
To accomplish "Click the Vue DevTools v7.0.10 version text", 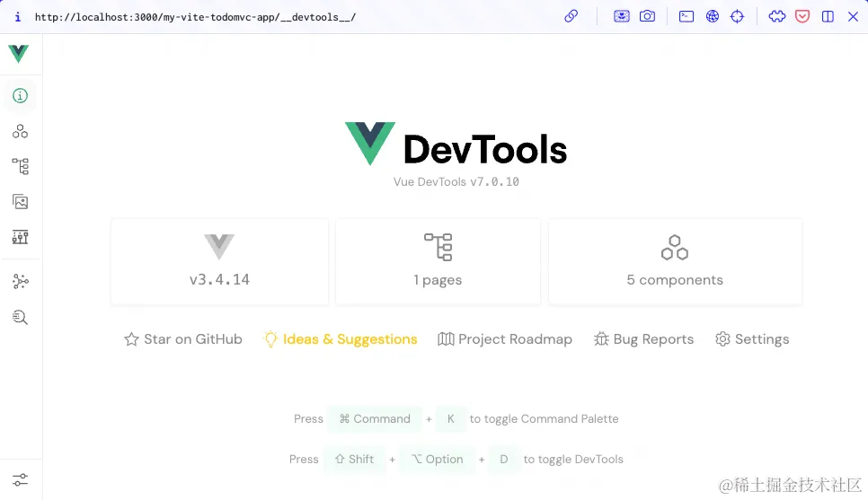I will pos(456,182).
